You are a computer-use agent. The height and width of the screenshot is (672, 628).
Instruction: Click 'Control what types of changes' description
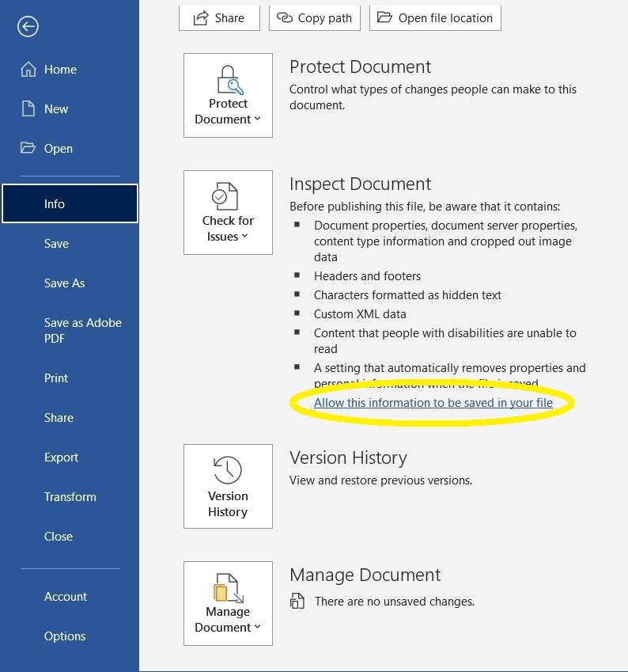coord(433,97)
